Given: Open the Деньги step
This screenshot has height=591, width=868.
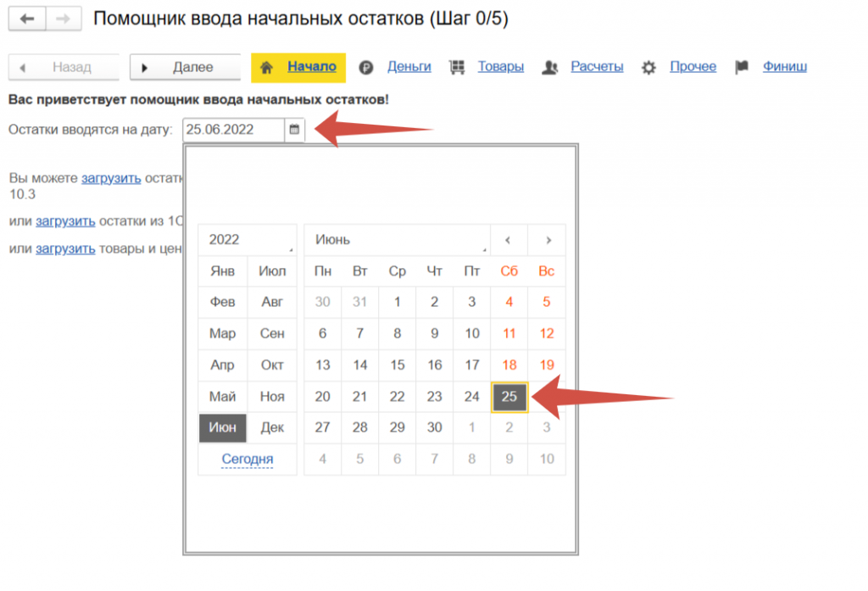Looking at the screenshot, I should coord(409,67).
